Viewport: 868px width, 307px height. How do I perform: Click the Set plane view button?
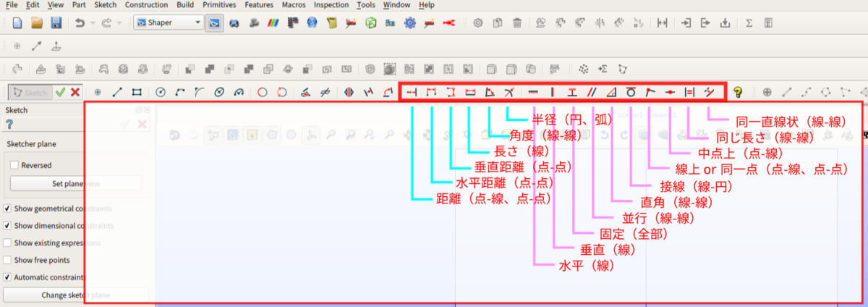(76, 183)
